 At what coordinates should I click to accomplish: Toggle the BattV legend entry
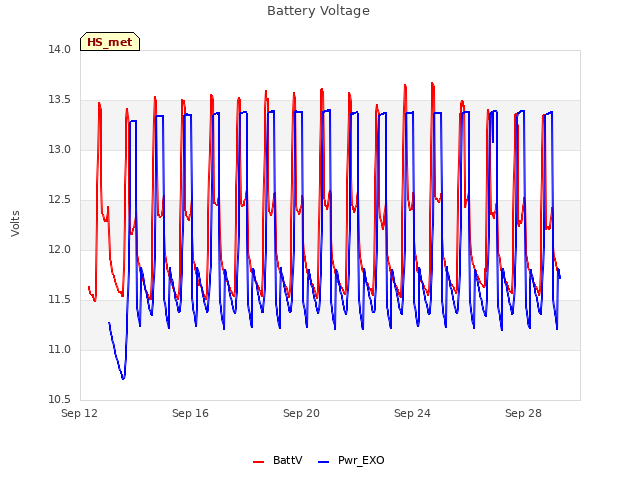click(278, 460)
